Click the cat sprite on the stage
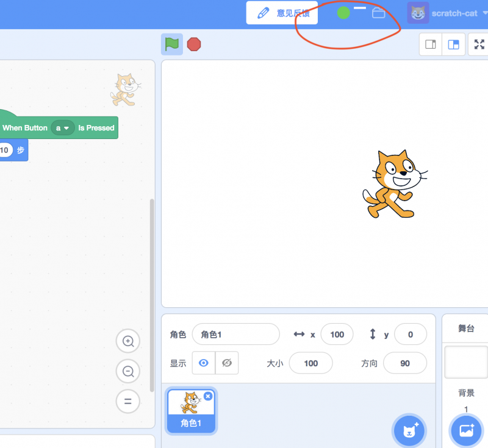 tap(395, 184)
